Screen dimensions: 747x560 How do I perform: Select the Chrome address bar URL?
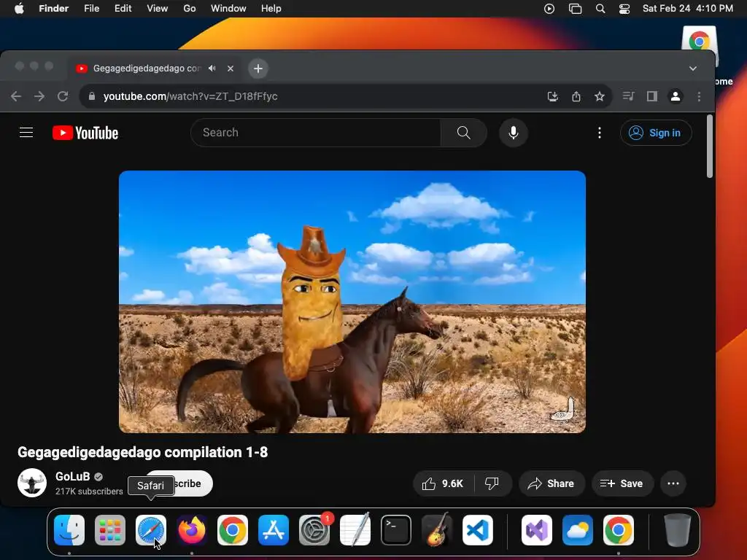(190, 96)
